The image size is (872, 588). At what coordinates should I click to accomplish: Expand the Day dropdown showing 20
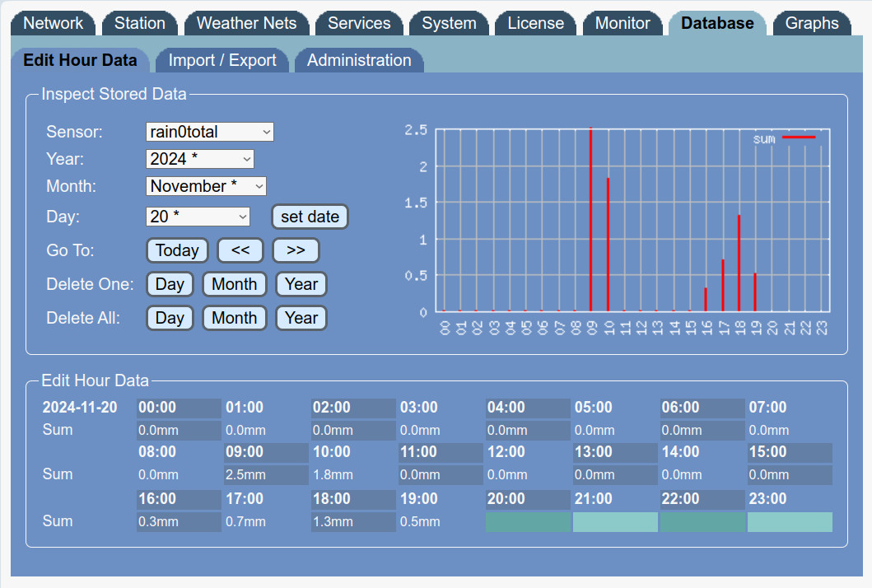[198, 217]
